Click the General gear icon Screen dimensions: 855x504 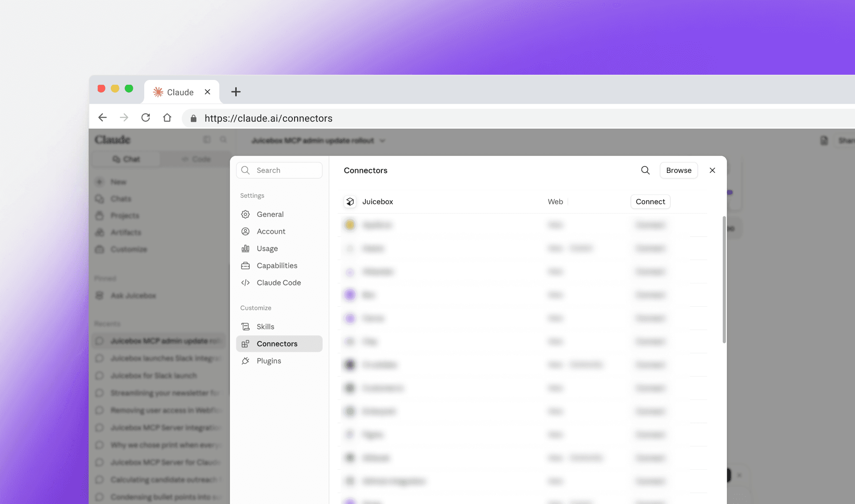pos(245,214)
